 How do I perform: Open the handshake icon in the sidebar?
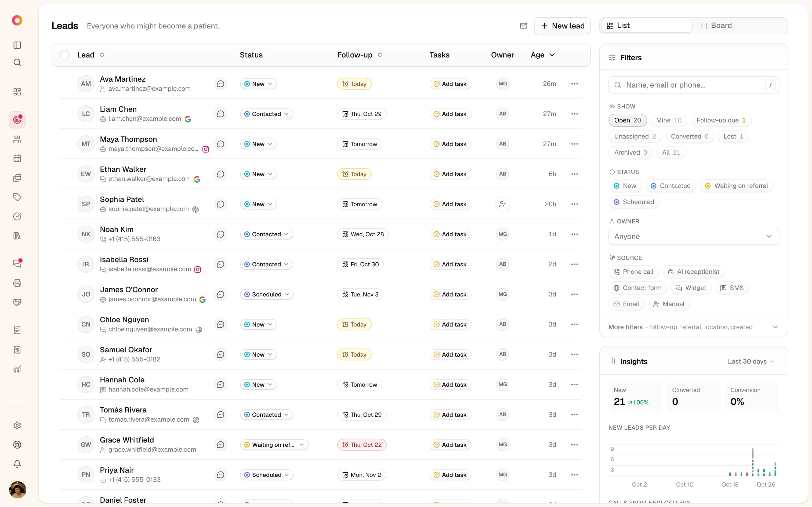tap(17, 302)
